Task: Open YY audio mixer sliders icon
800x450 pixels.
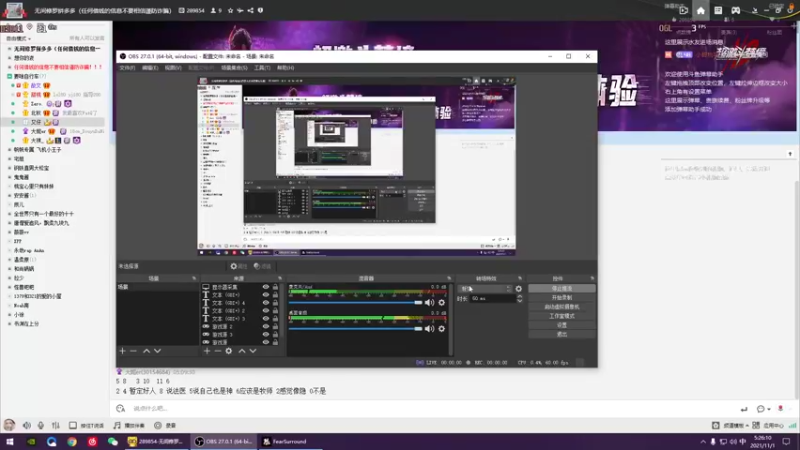Action: 56,425
